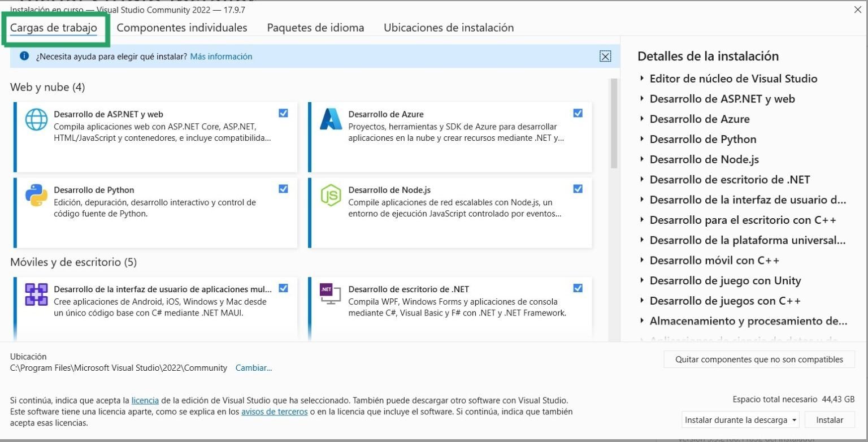Click the Python logo icon
The image size is (868, 442).
point(36,195)
